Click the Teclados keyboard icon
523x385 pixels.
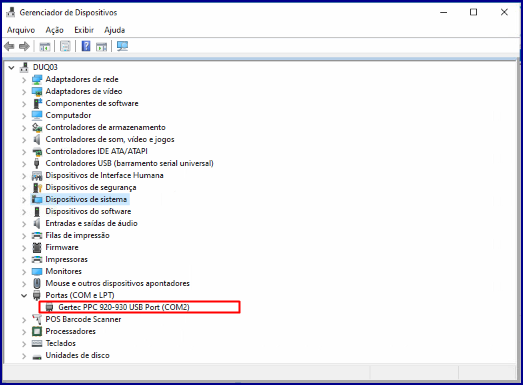coord(37,344)
